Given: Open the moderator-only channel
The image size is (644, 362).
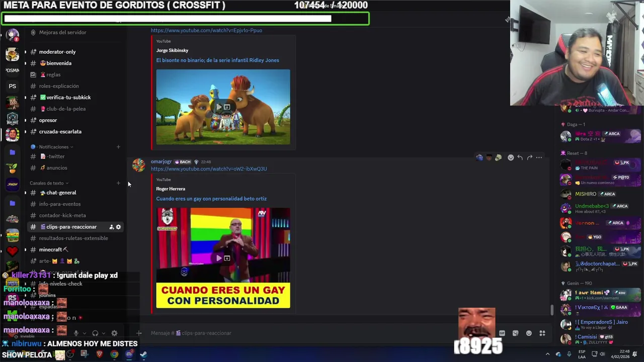Looking at the screenshot, I should click(x=57, y=52).
